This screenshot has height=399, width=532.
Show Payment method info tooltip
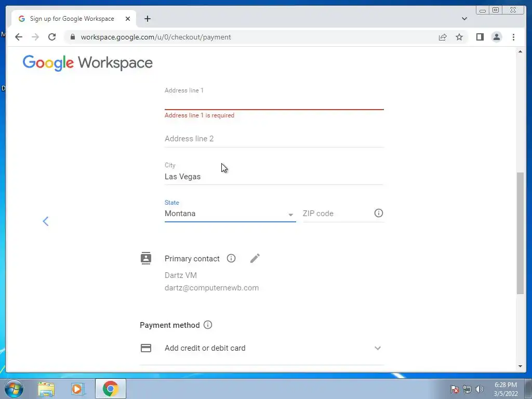(208, 325)
